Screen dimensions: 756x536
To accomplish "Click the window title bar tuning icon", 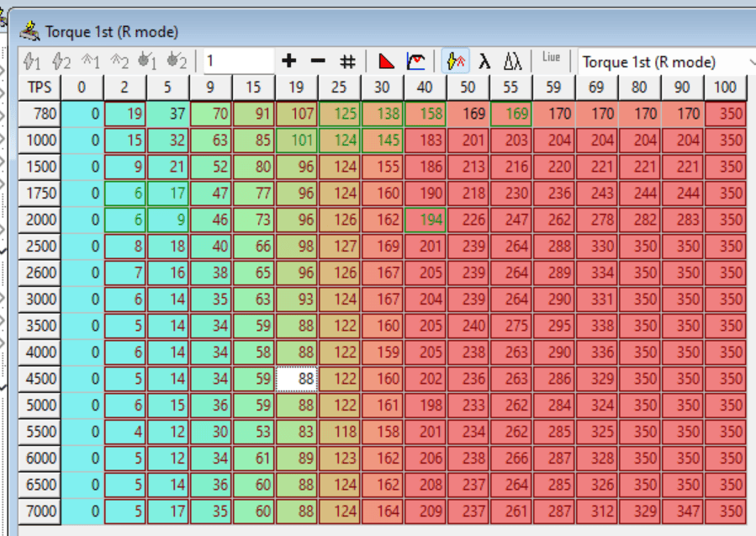I will tap(31, 32).
